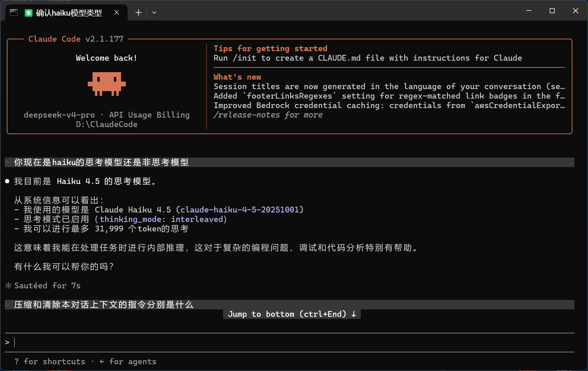Viewport: 588px width, 371px height.
Task: Minimize the terminal window
Action: pyautogui.click(x=529, y=11)
